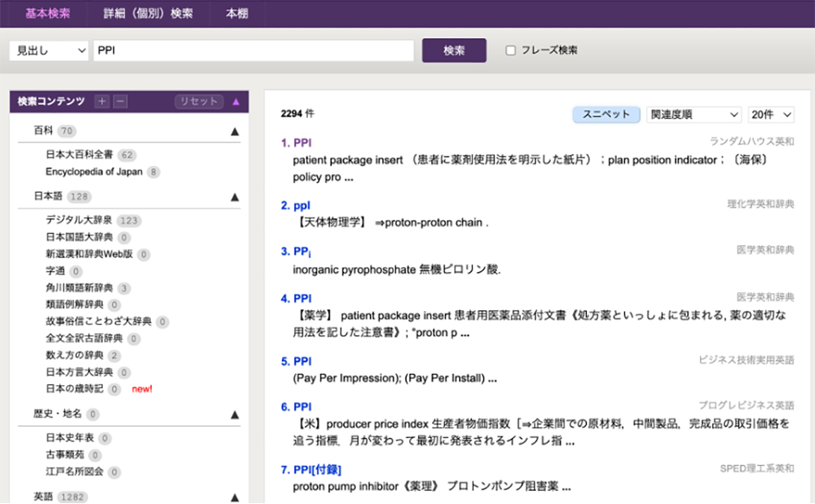The height and width of the screenshot is (504, 815).
Task: Click the プログレビジネス英語 source label
Action: [x=746, y=405]
